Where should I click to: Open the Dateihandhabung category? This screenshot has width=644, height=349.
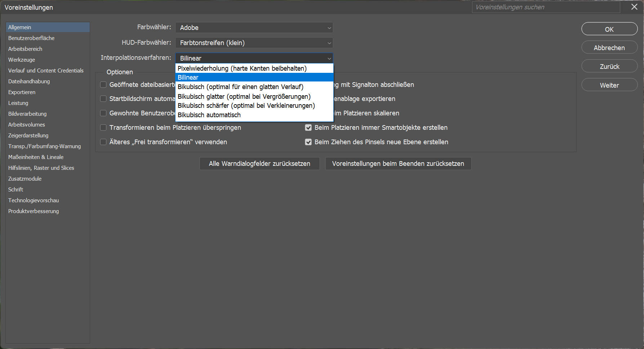click(x=48, y=81)
